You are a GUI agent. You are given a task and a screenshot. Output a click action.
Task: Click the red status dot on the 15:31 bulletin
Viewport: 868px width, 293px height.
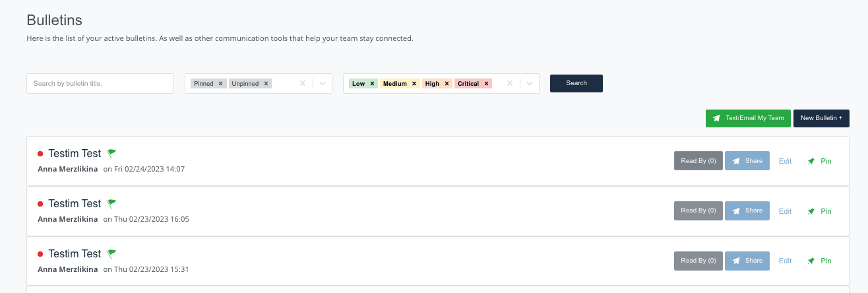tap(40, 254)
